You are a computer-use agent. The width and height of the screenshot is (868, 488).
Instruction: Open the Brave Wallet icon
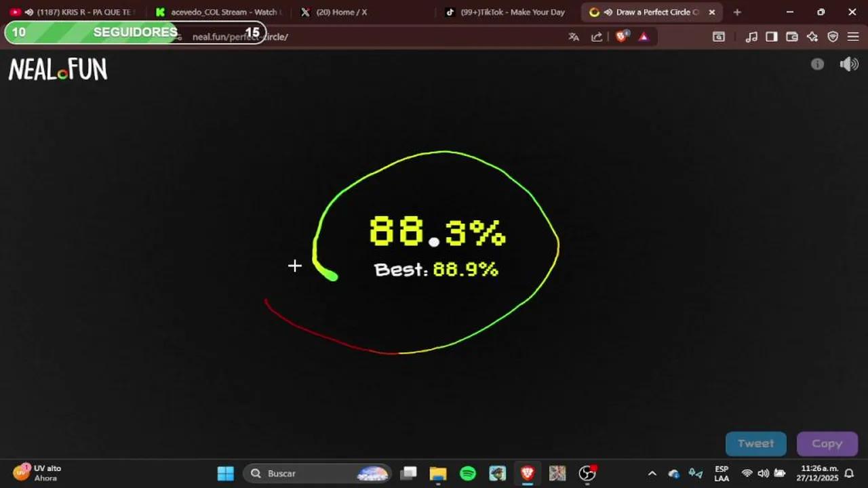[792, 37]
